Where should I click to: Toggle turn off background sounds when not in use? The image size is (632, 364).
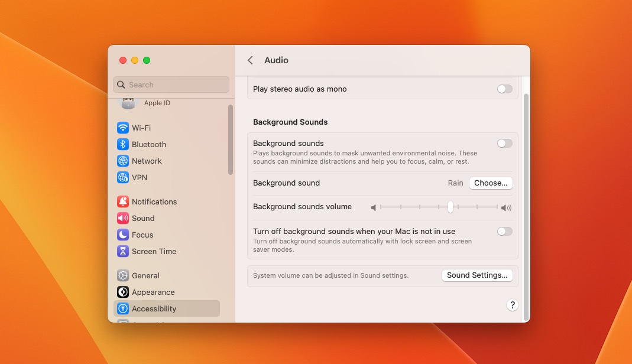504,231
